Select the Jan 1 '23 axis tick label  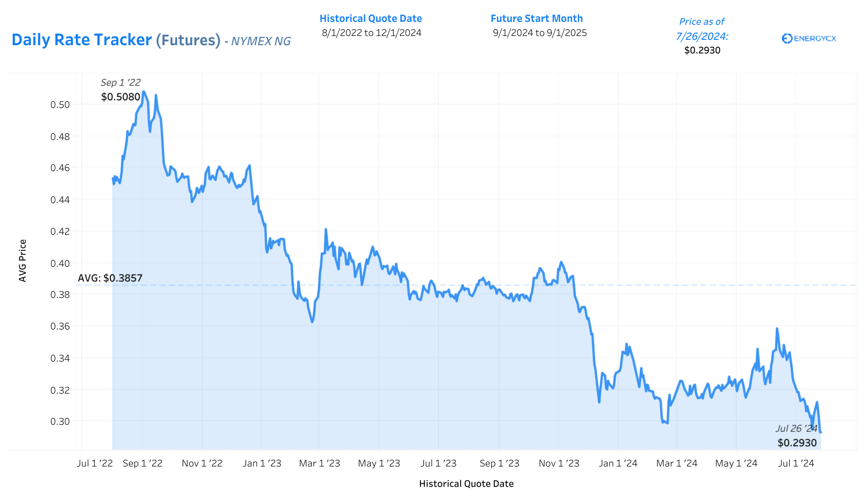tap(262, 463)
